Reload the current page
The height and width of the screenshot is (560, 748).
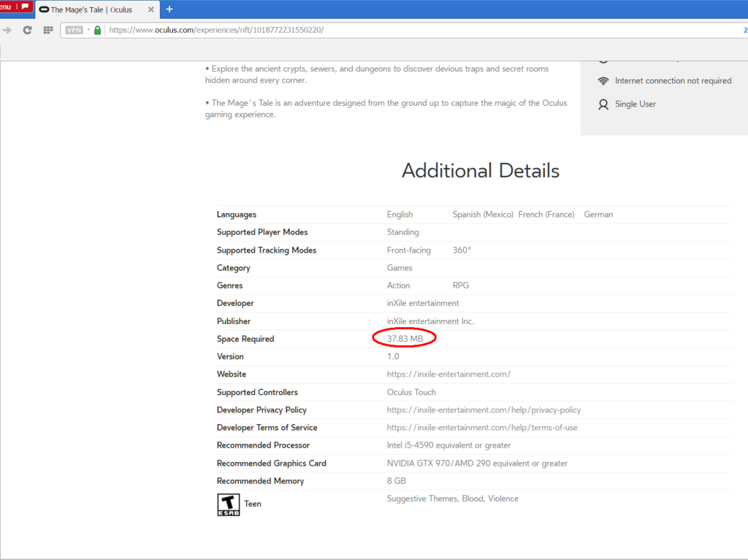[x=27, y=30]
